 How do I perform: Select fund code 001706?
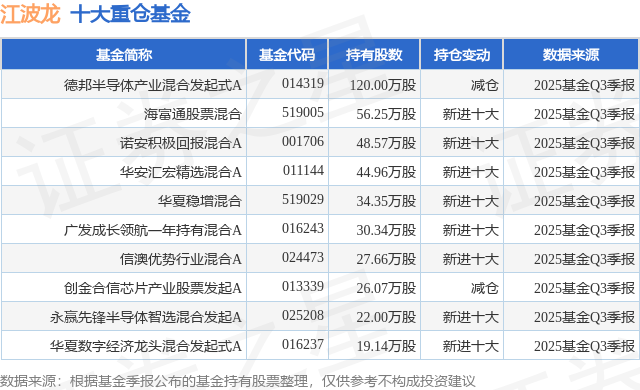303,141
